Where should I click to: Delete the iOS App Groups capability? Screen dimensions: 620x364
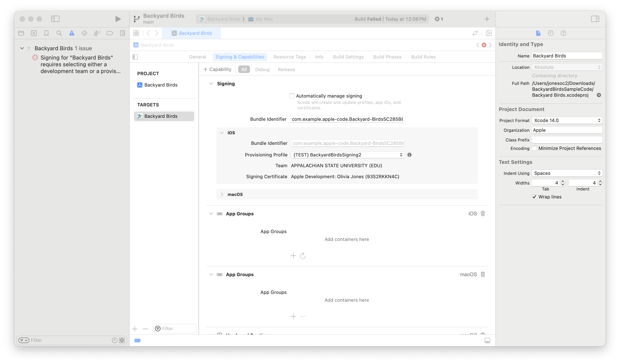click(x=483, y=213)
